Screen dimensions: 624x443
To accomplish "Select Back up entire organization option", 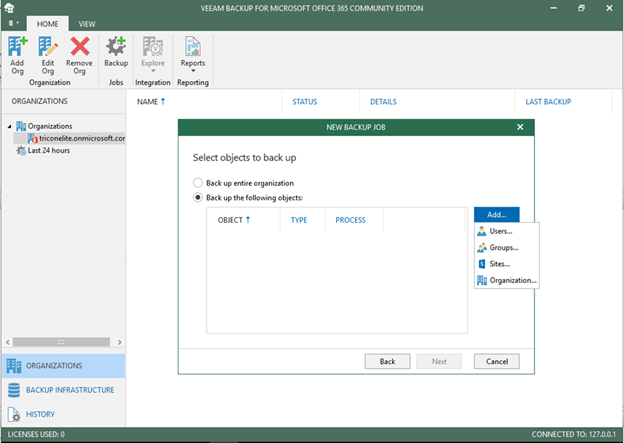I will (x=244, y=183).
